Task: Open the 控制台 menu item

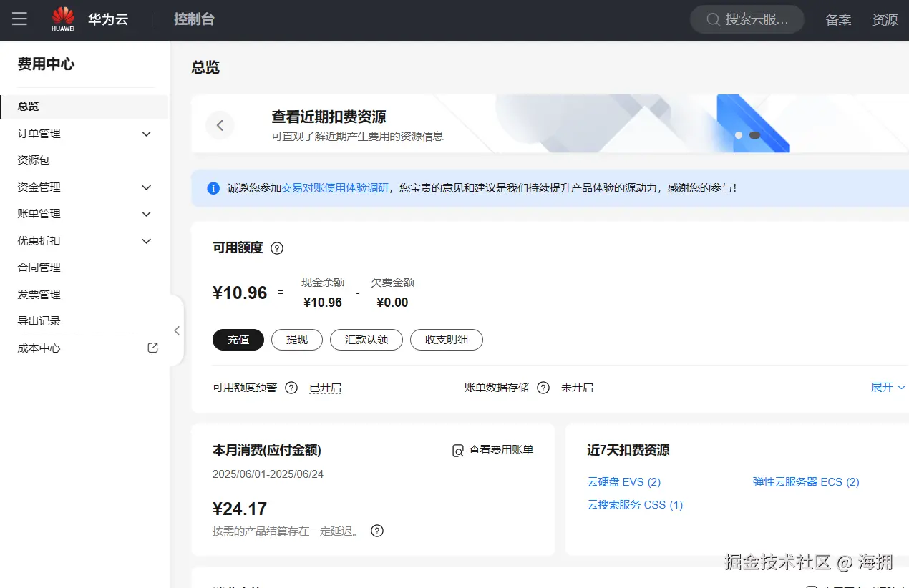Action: coord(194,19)
